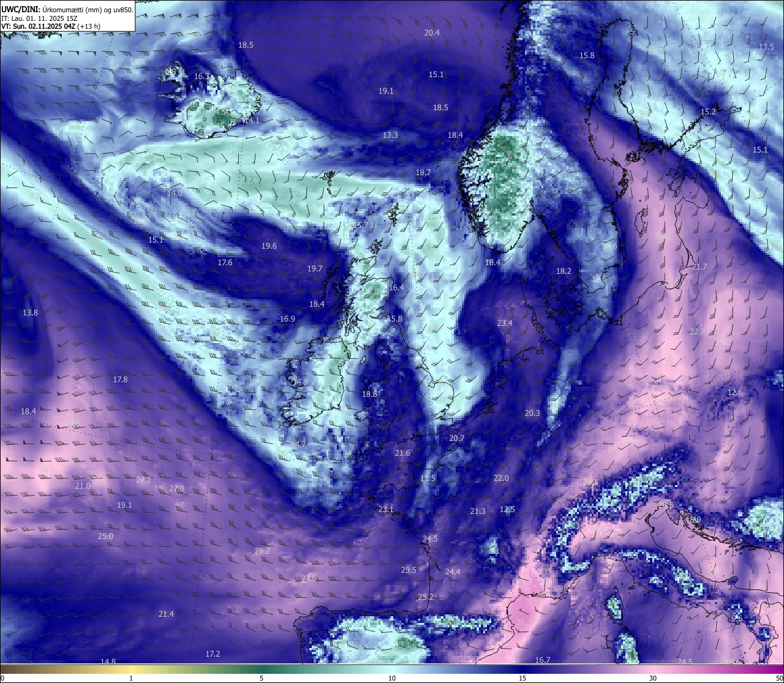Click the 21.0 value at the left side
784x683 pixels.
coord(83,486)
